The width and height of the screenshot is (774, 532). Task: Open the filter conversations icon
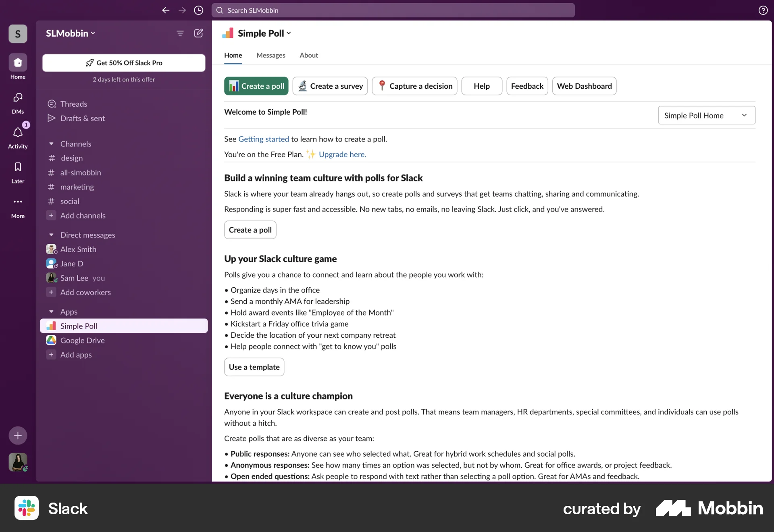pyautogui.click(x=180, y=33)
